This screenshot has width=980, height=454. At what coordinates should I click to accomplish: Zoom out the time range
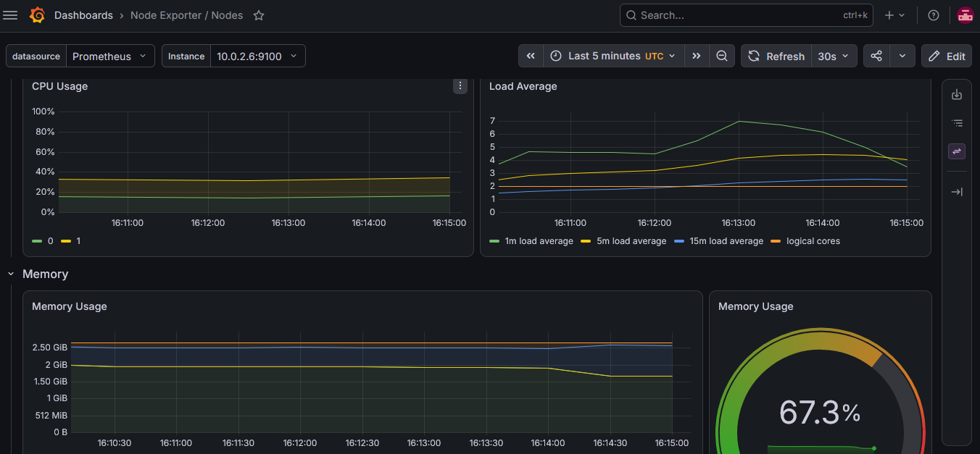(722, 56)
